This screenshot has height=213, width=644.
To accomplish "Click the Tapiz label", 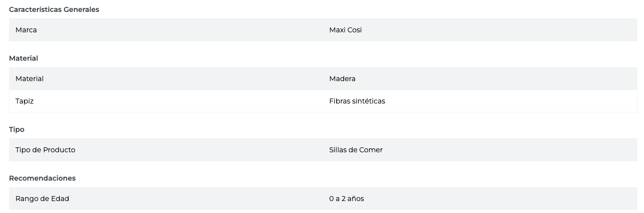I will tap(24, 101).
